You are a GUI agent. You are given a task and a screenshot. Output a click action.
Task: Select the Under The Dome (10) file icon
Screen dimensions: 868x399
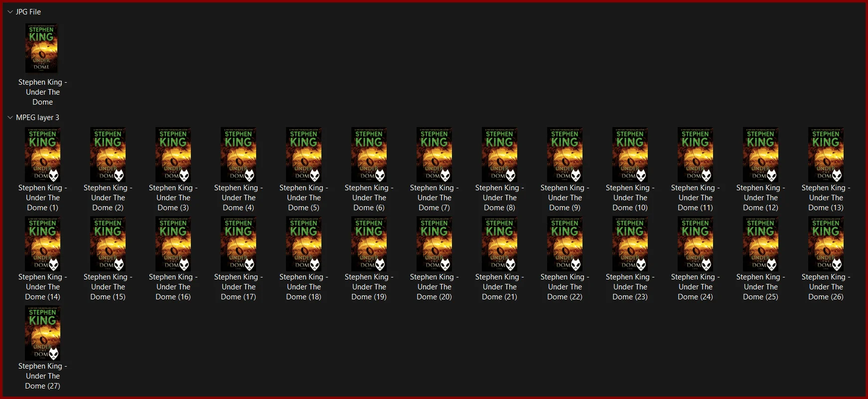pyautogui.click(x=630, y=154)
